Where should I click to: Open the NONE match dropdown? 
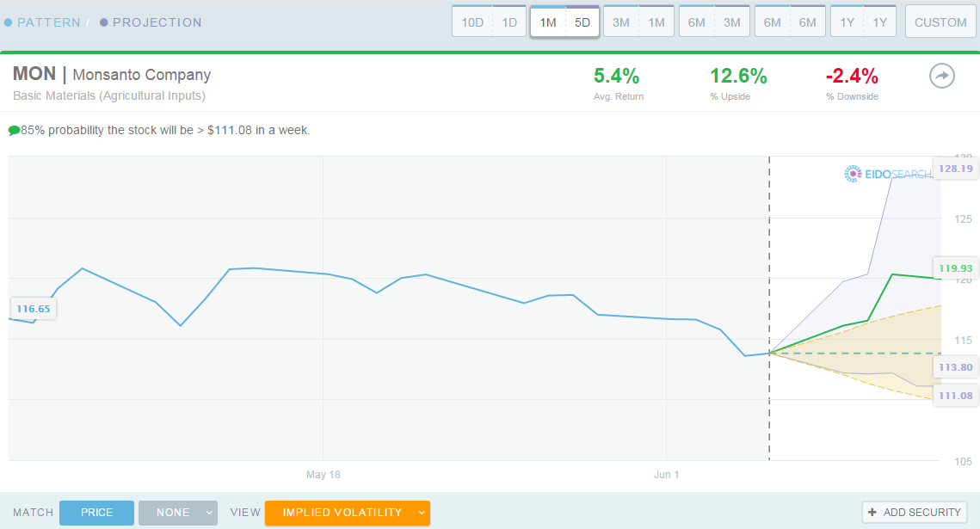[178, 513]
